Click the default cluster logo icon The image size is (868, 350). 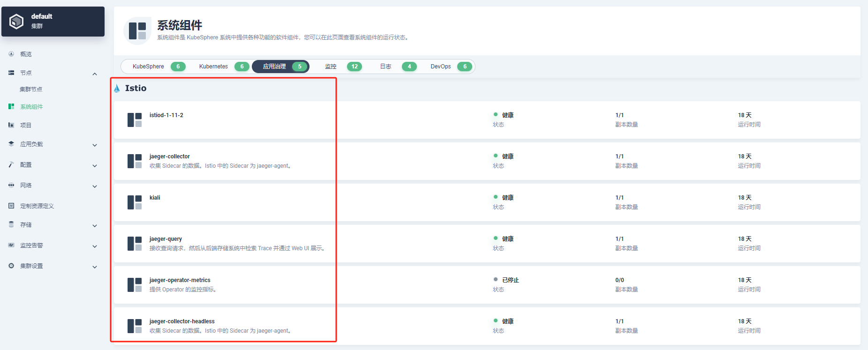pyautogui.click(x=16, y=22)
